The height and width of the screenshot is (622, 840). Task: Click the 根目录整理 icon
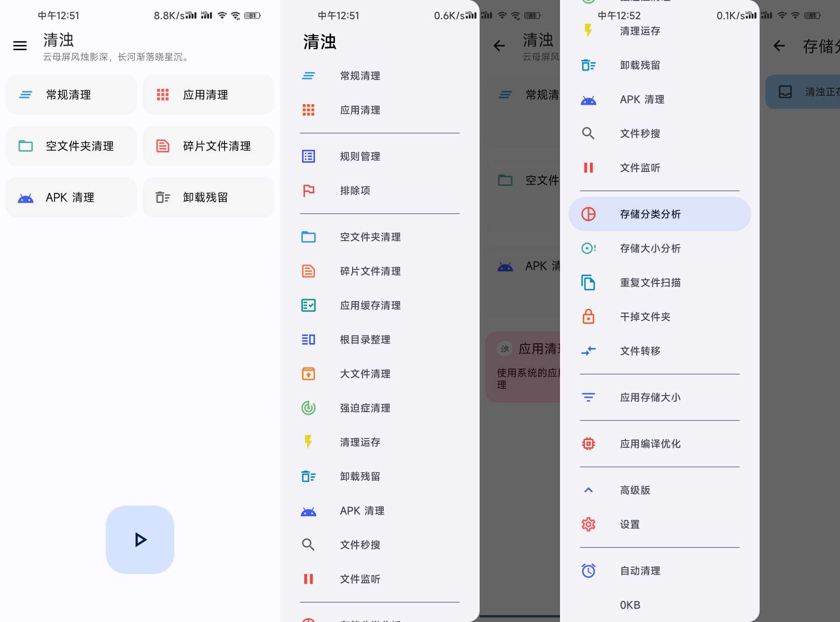[309, 340]
